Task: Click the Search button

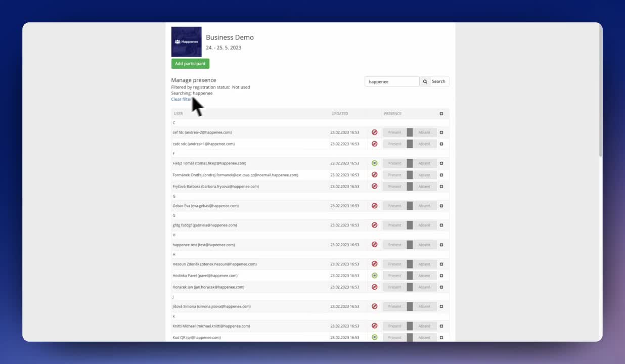Action: click(434, 81)
